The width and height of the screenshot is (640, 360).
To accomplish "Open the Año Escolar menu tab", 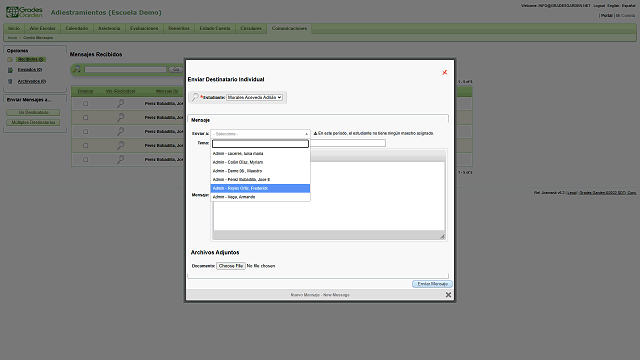I will (x=42, y=29).
